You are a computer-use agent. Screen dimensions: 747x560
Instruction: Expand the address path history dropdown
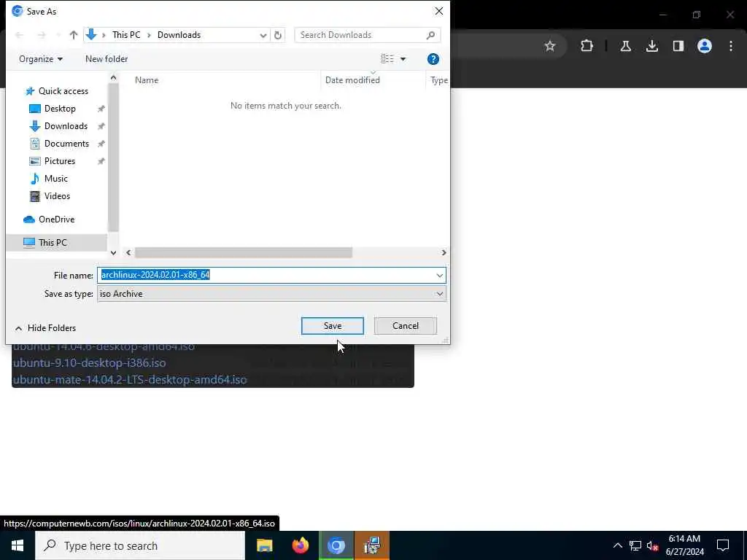(263, 35)
